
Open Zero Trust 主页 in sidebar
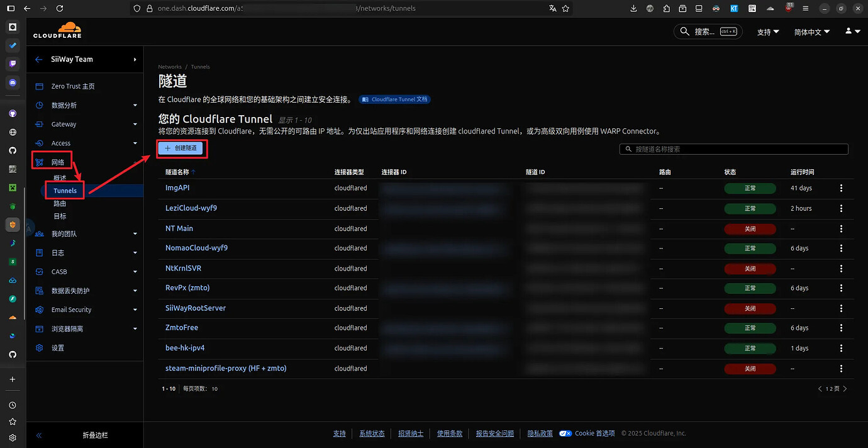[x=73, y=86]
